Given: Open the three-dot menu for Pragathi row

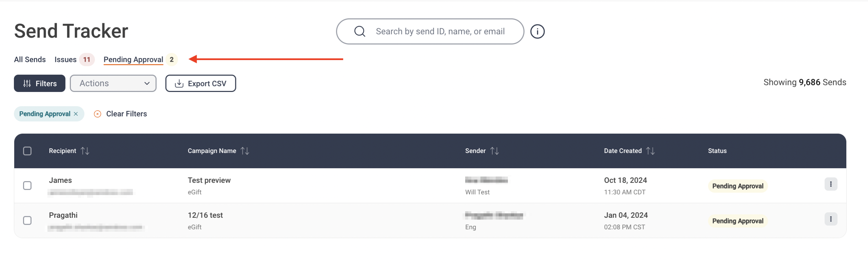Looking at the screenshot, I should (x=831, y=219).
